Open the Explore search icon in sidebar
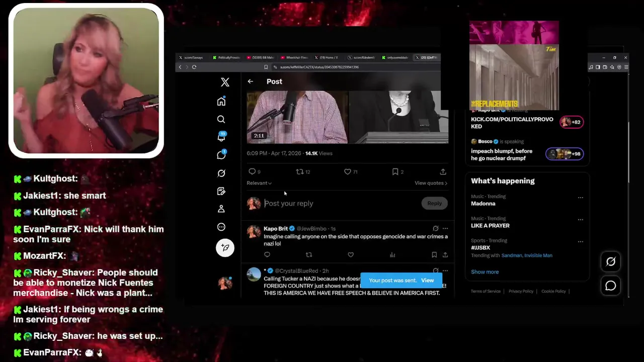Viewport: 644px width, 362px height. coord(221,119)
